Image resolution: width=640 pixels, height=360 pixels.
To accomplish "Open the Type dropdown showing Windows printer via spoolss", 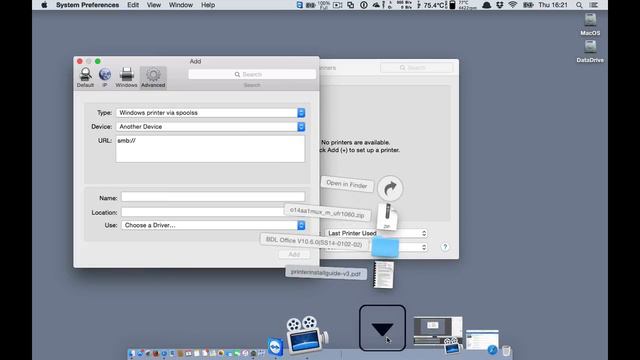I will click(x=210, y=113).
